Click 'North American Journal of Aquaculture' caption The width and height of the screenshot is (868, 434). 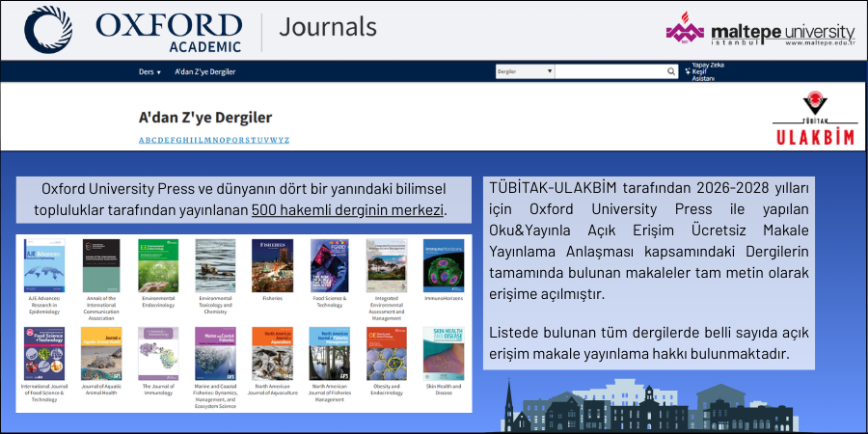click(272, 390)
